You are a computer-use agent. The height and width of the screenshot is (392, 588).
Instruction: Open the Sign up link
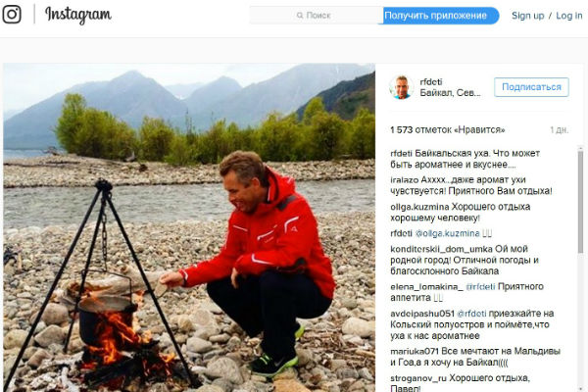click(527, 16)
